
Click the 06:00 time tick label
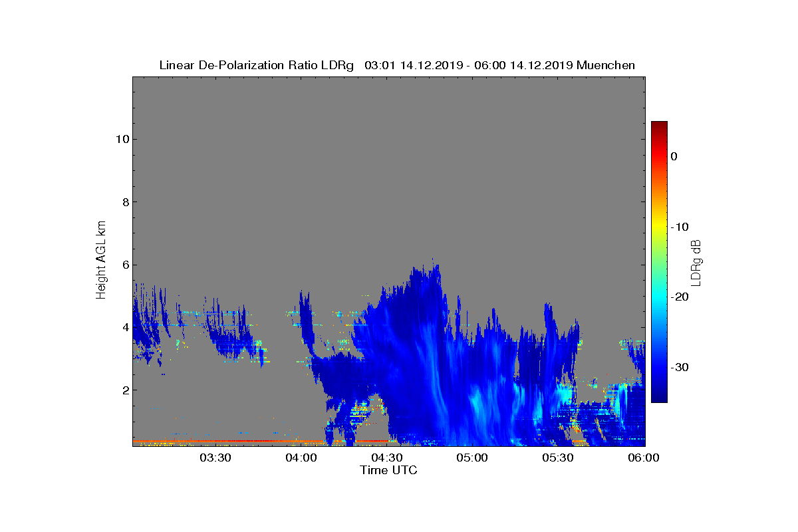point(644,458)
